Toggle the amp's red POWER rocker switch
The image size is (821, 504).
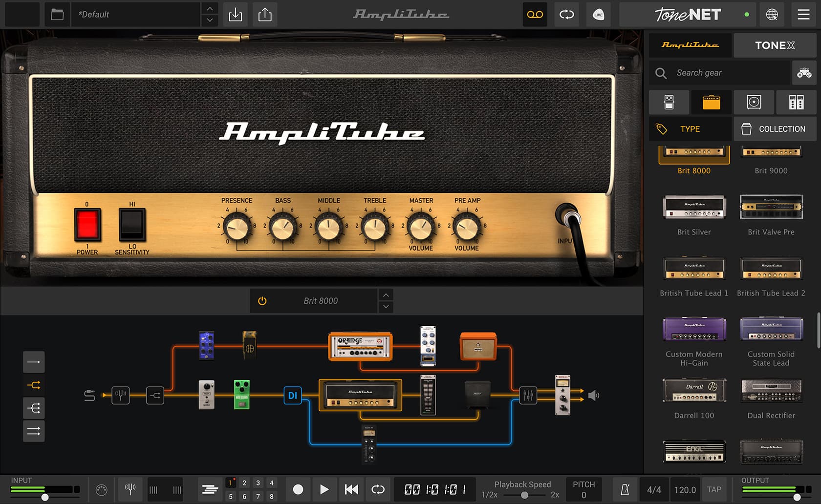coord(87,224)
